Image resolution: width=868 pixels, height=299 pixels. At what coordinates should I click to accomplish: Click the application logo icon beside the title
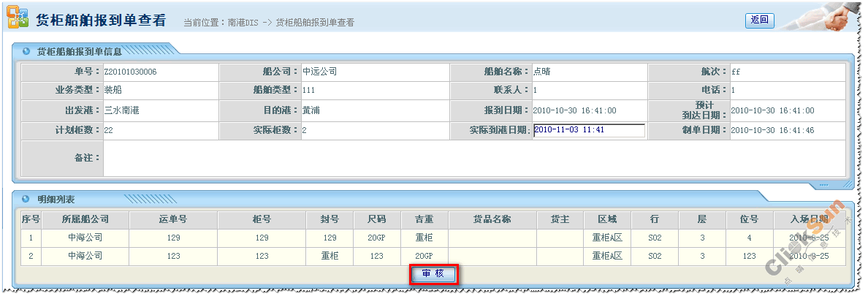pos(18,20)
